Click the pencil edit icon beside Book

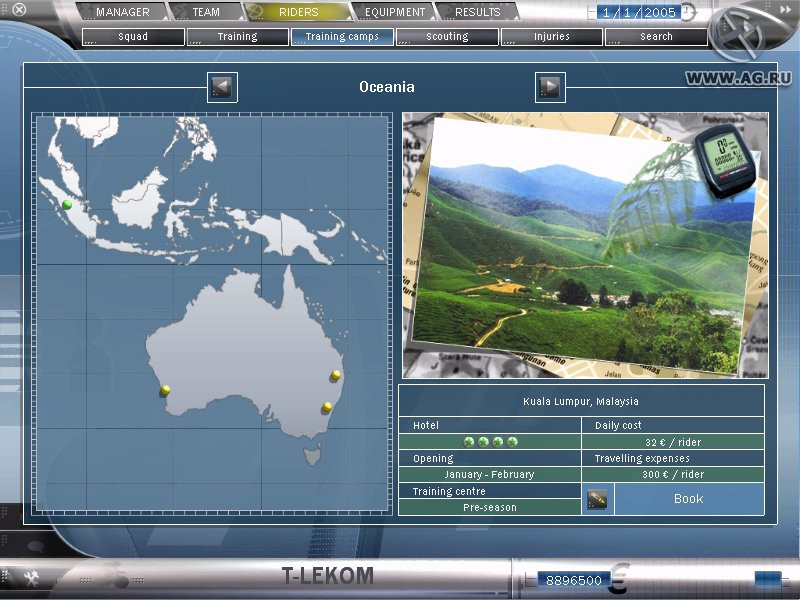(x=597, y=499)
